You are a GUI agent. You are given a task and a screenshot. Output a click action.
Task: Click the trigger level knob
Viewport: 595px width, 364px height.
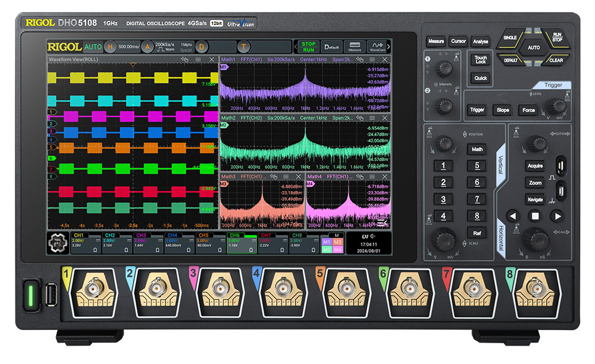click(558, 106)
